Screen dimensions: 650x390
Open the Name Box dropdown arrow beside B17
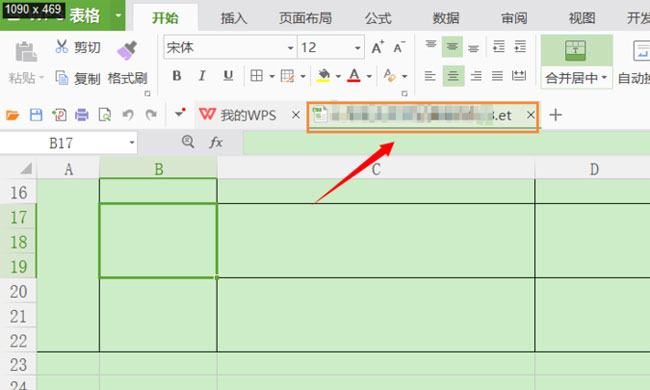point(132,143)
